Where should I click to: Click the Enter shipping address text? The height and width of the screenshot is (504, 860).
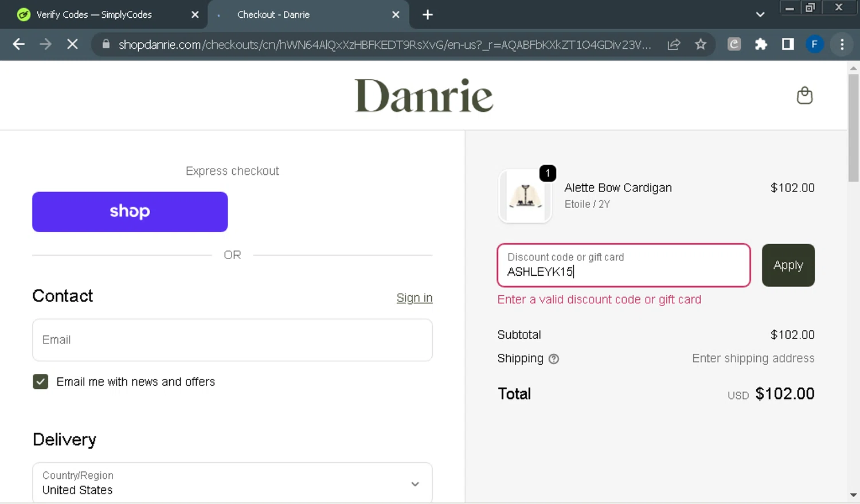coord(753,358)
